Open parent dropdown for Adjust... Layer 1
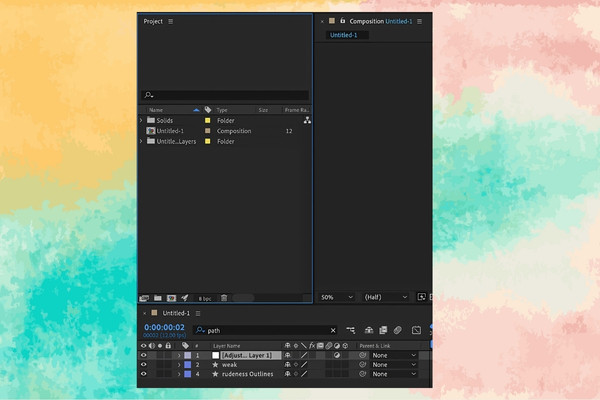The height and width of the screenshot is (400, 600). [x=394, y=355]
